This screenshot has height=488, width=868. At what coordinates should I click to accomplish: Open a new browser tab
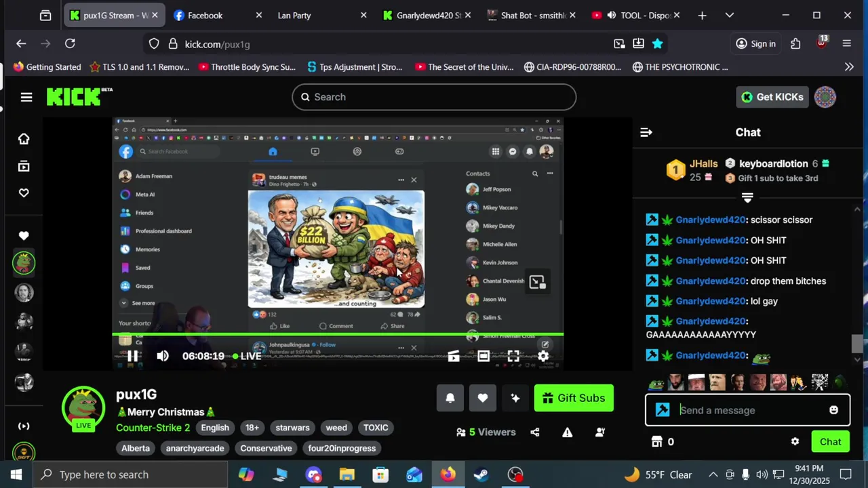pos(702,15)
